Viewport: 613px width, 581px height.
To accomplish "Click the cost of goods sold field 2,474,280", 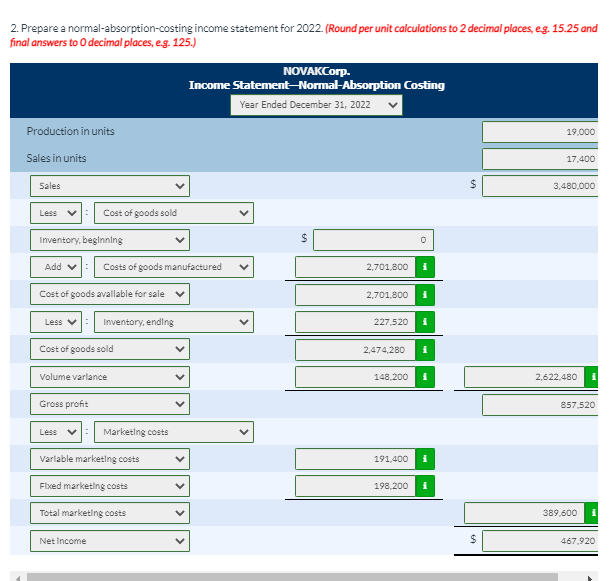I will (355, 350).
